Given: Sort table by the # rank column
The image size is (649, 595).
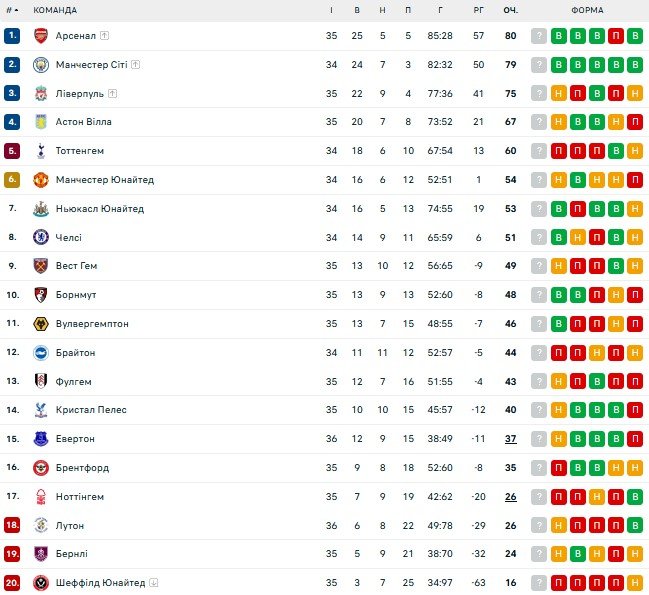Looking at the screenshot, I should [12, 10].
